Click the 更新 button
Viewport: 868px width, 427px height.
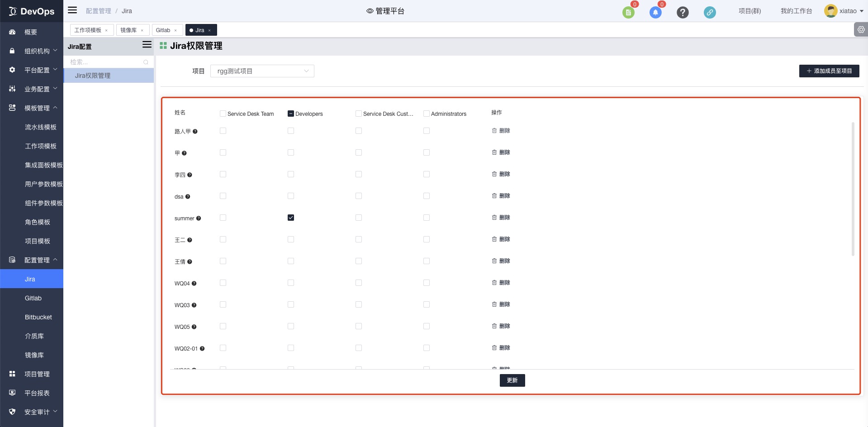[x=512, y=380]
